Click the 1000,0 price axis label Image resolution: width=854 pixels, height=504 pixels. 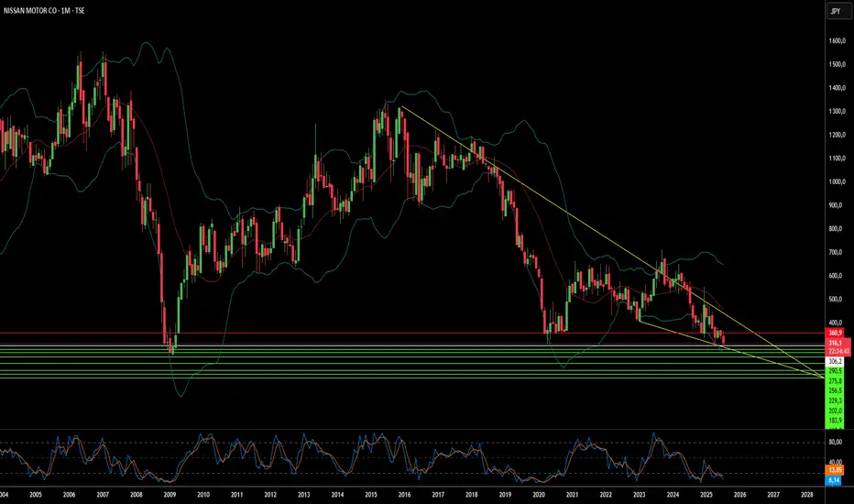[837, 182]
